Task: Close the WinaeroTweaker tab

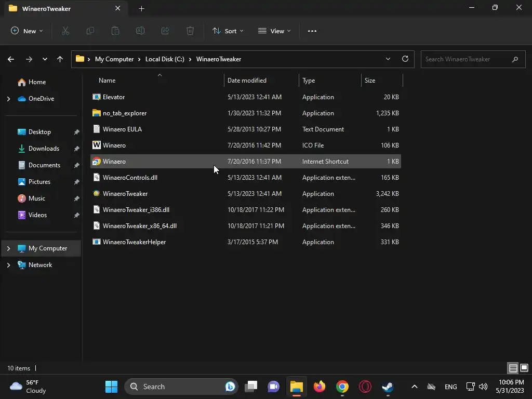Action: 118,8
